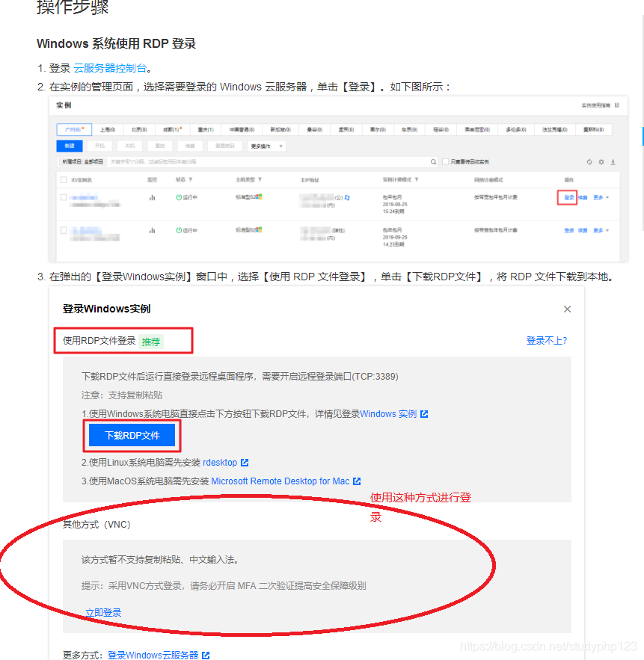Click the Windows logo icon in second row
644x660 pixels.
[x=259, y=229]
